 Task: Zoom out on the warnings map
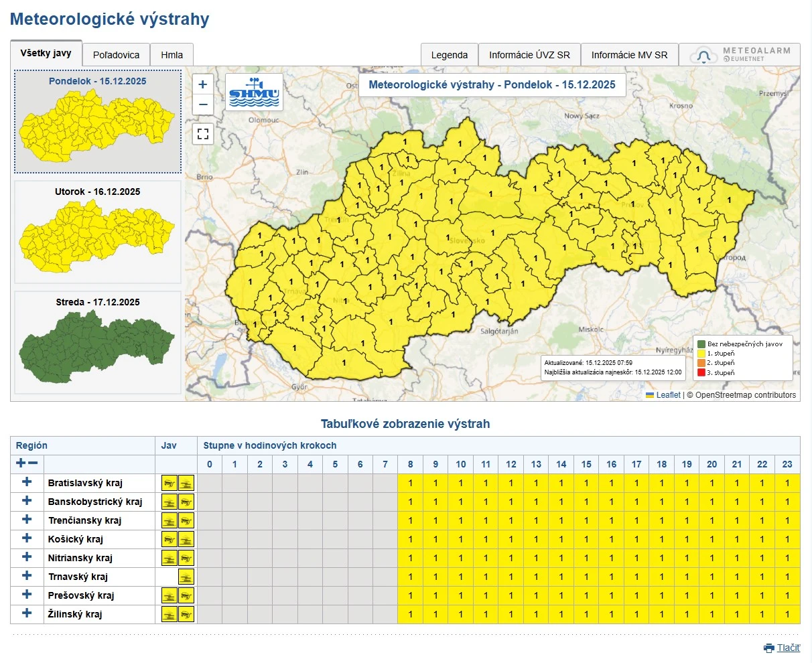click(203, 105)
